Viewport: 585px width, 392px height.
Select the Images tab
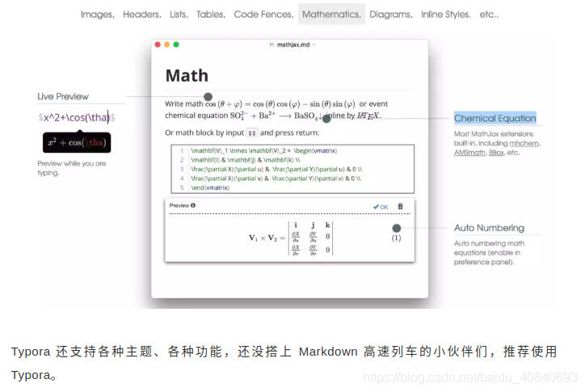[98, 15]
